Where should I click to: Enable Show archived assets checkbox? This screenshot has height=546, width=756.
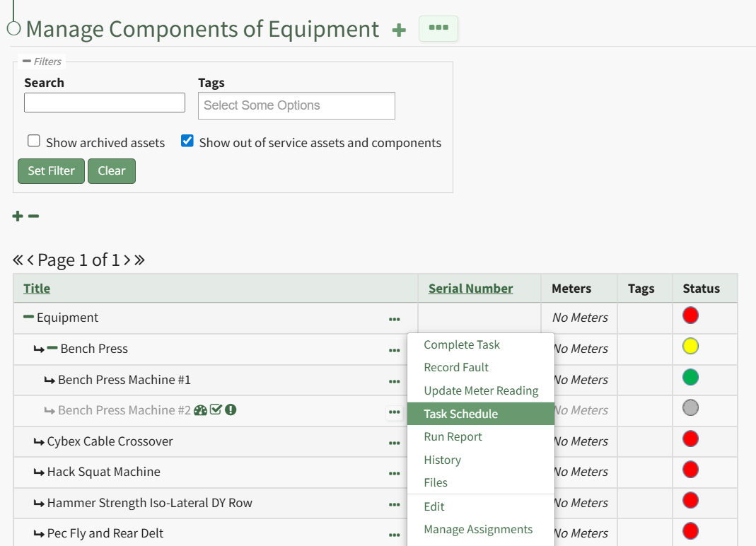pos(34,141)
